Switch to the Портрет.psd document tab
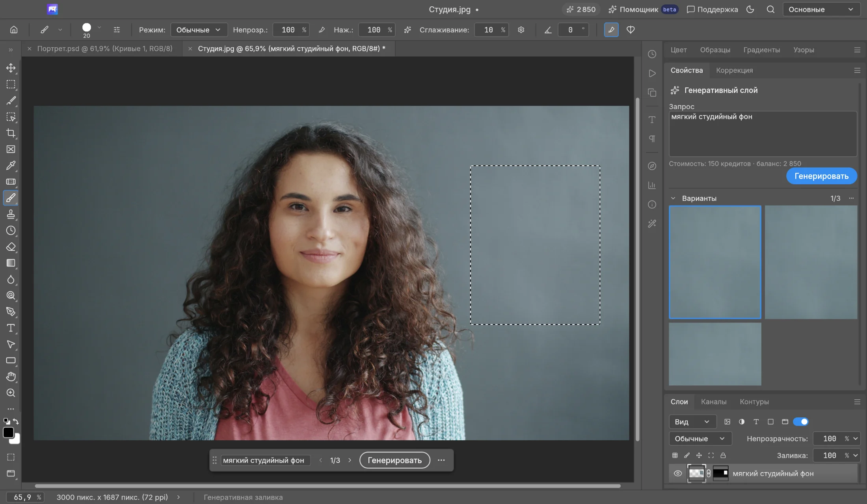This screenshot has height=504, width=867. [x=105, y=49]
